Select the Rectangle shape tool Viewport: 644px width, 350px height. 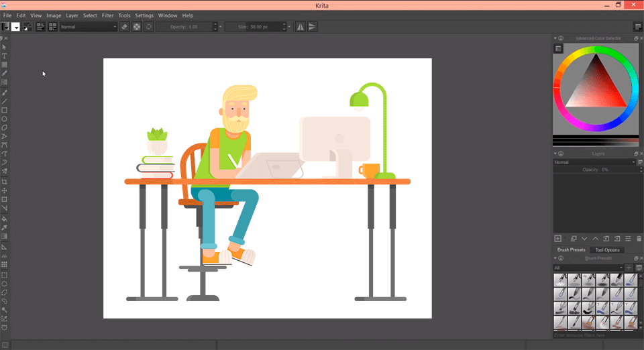pyautogui.click(x=5, y=110)
